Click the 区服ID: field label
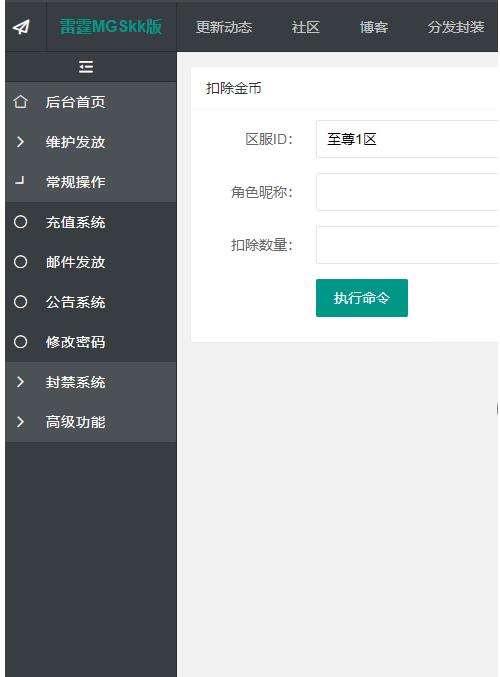500x677 pixels. [x=269, y=139]
